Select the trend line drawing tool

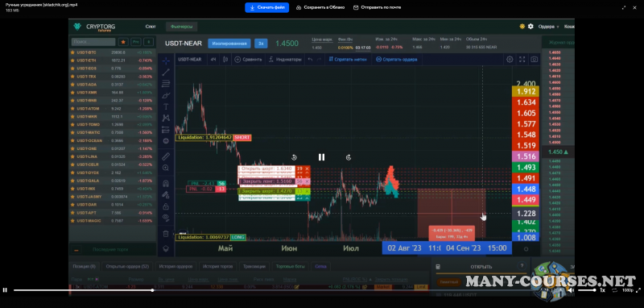166,73
